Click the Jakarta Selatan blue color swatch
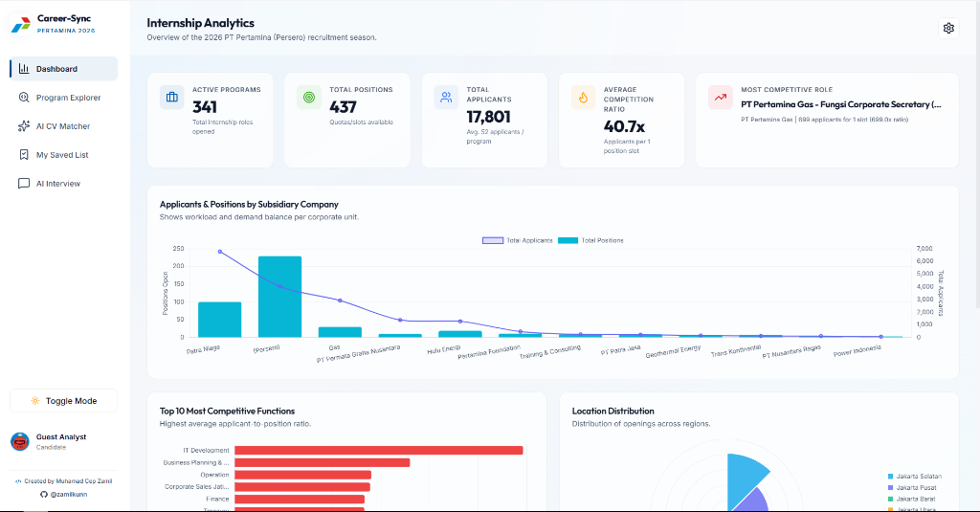980x512 pixels. pos(891,477)
